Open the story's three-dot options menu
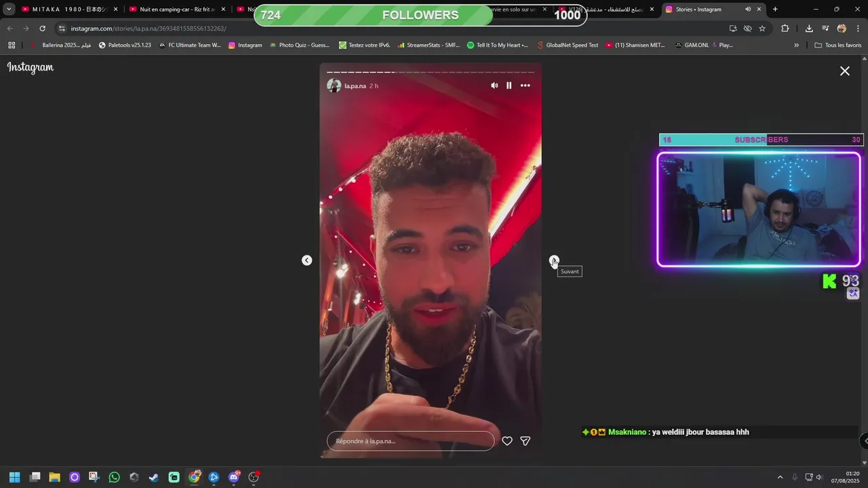The height and width of the screenshot is (488, 868). pos(525,85)
